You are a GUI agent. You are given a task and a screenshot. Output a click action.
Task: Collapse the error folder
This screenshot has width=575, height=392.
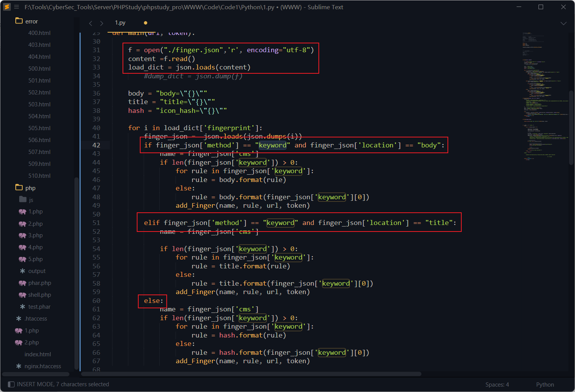[19, 21]
